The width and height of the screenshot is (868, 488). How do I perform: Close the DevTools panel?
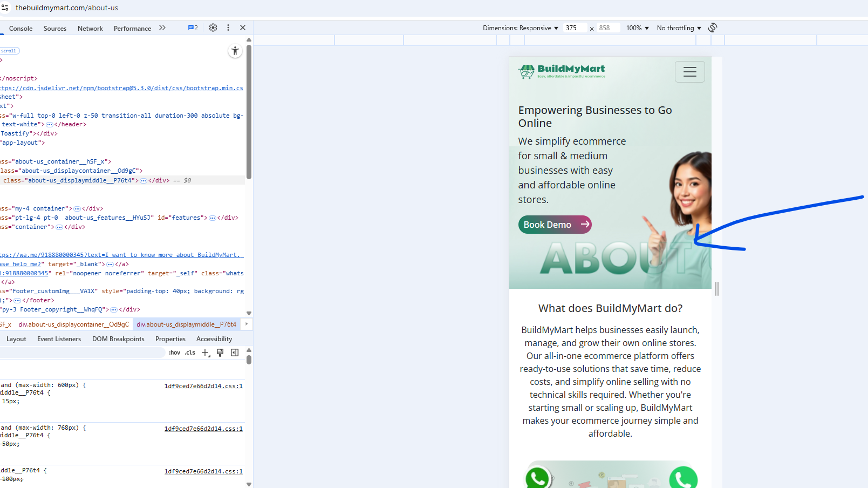coord(243,28)
